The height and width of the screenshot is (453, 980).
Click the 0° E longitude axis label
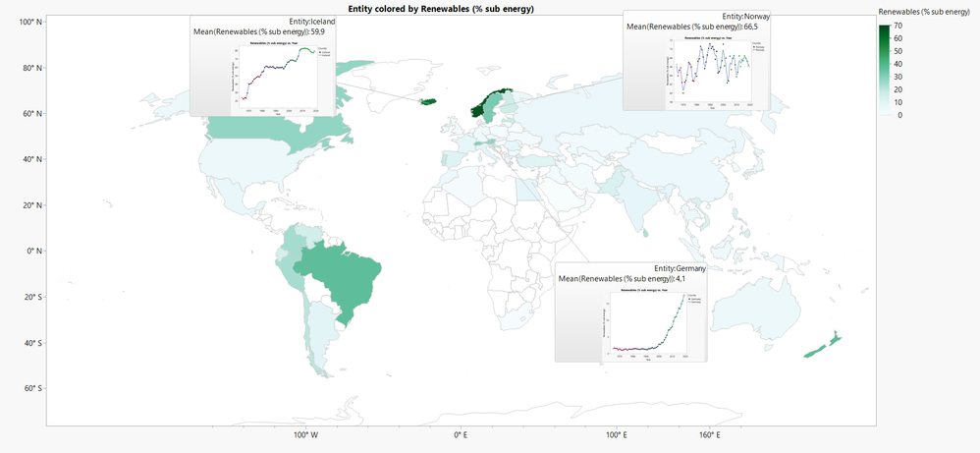click(x=461, y=435)
